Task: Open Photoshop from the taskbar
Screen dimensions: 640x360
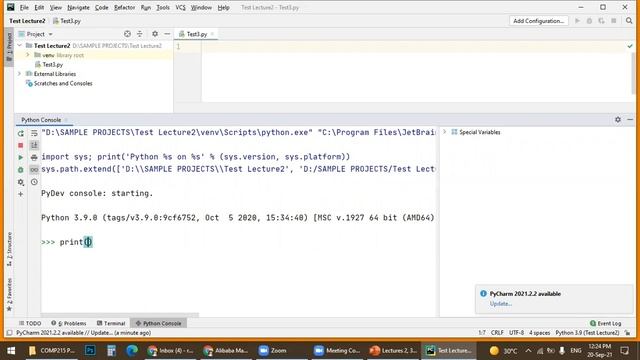Action: pyautogui.click(x=90, y=351)
